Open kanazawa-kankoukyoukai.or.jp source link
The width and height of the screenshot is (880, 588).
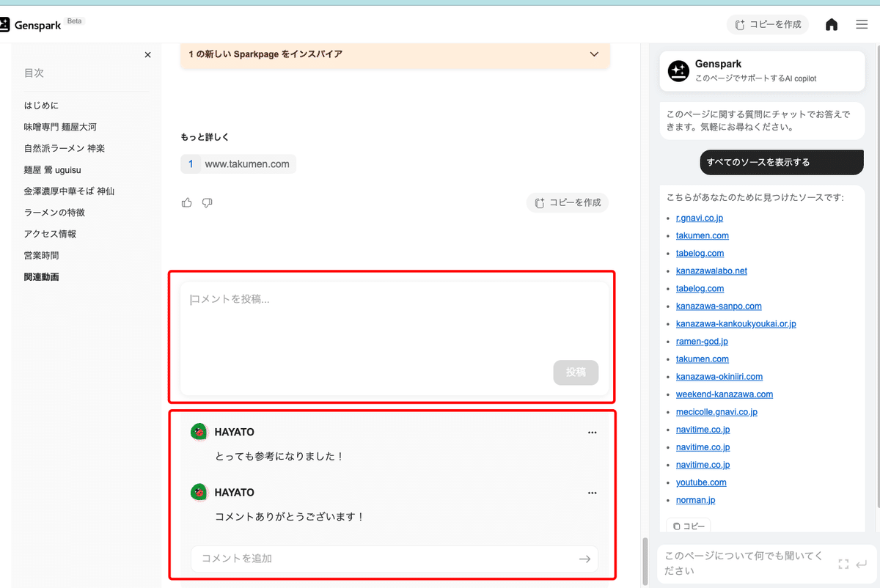tap(736, 323)
